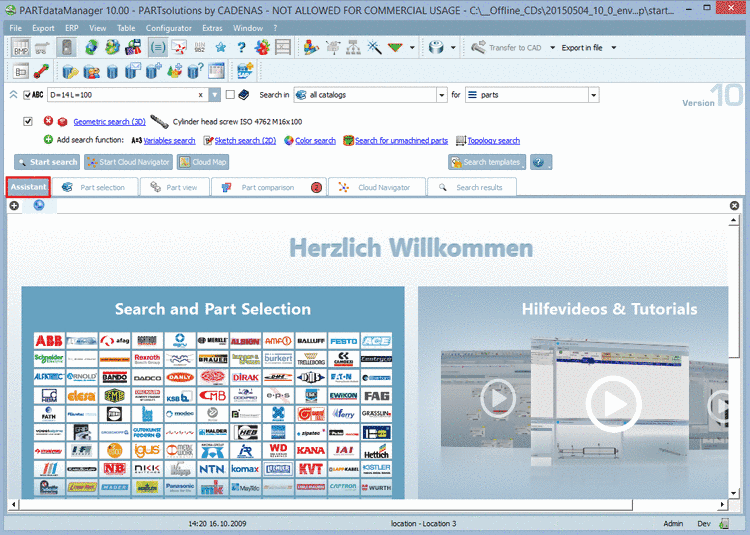Click the Search for unmachined parts link
This screenshot has height=535, width=750.
coord(401,141)
